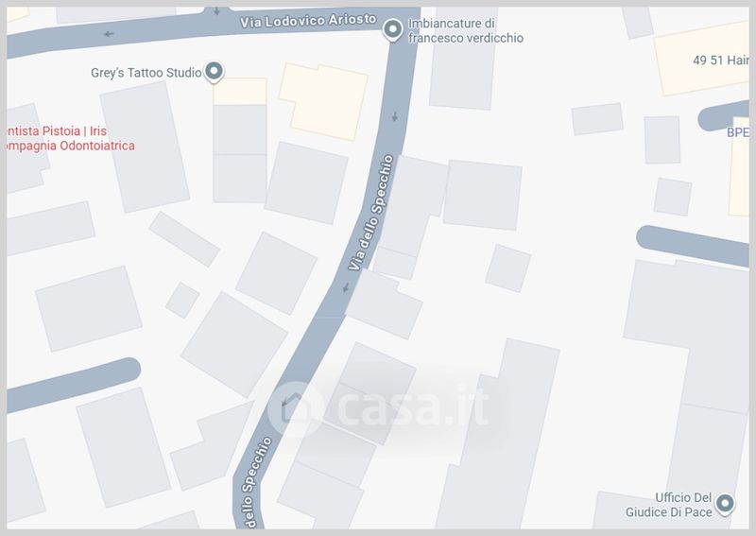756x536 pixels.
Task: Click the down arrow at top of Via Lodovico Ariosto junction
Action: click(x=216, y=10)
